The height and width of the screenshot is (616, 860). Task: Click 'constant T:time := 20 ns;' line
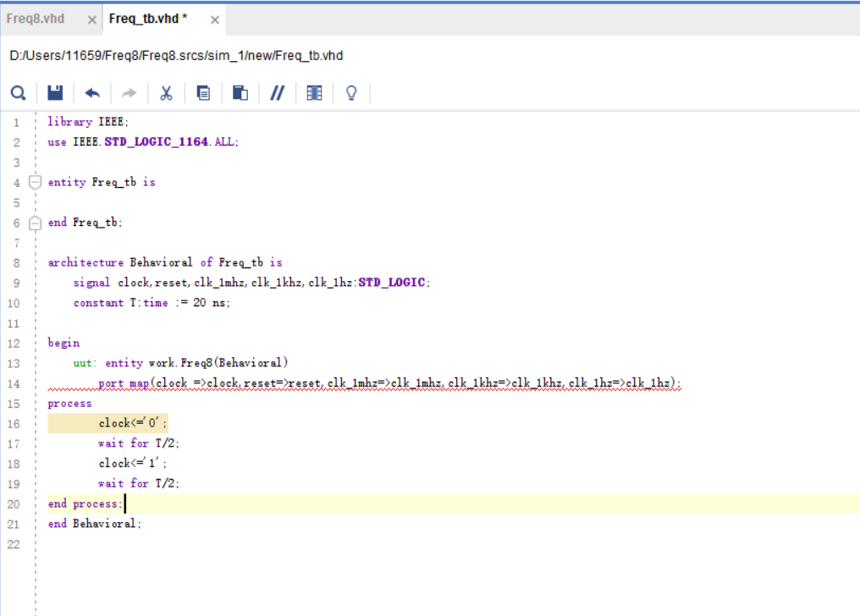pyautogui.click(x=152, y=303)
